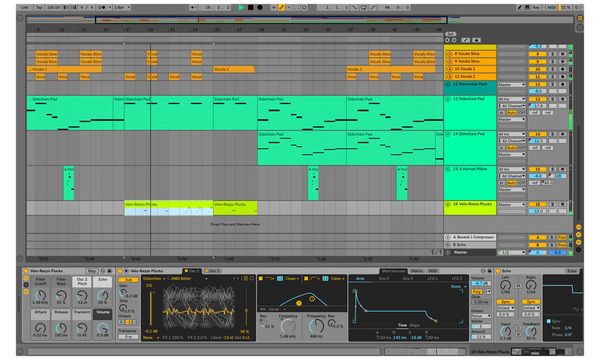Activate the Punch-Out switch right of Loop
Viewport: 600px width, 360px height.
pos(372,7)
